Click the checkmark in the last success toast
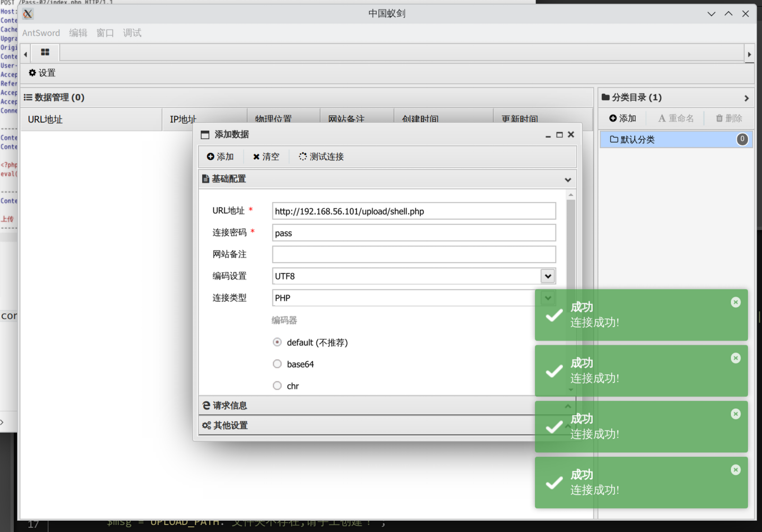 tap(554, 483)
